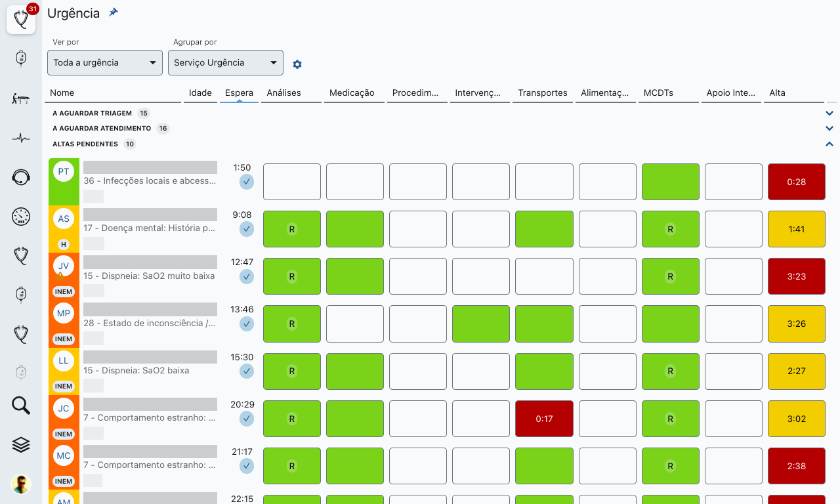Open the gauge dashboard sidebar icon

click(21, 217)
